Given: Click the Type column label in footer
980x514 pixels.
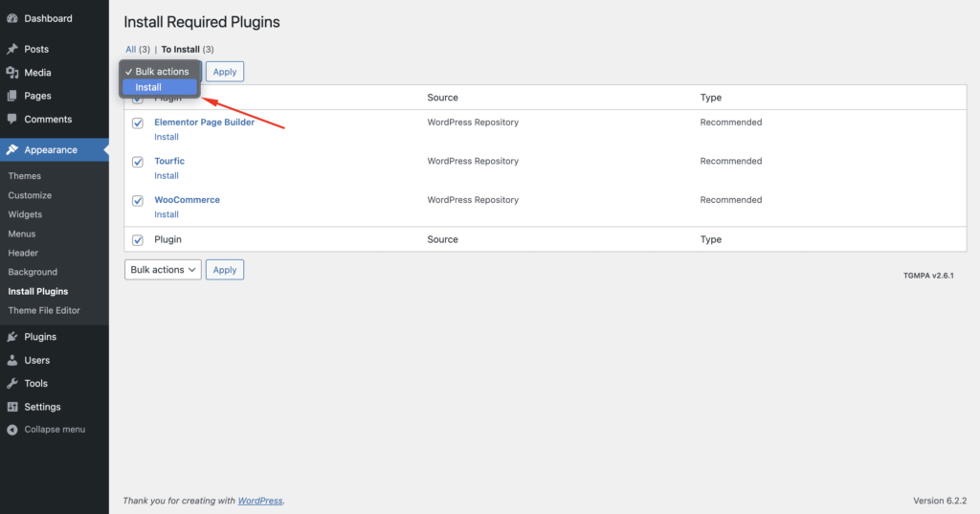Looking at the screenshot, I should tap(711, 239).
